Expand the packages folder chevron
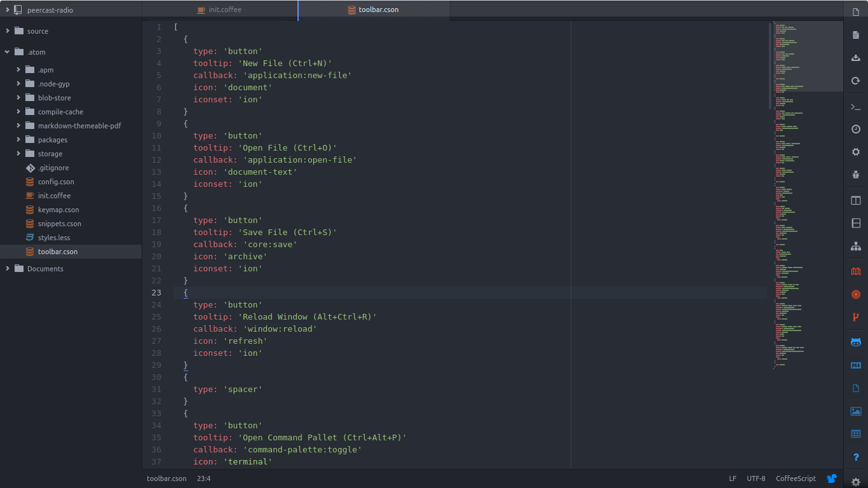Viewport: 868px width, 488px height. [18, 140]
